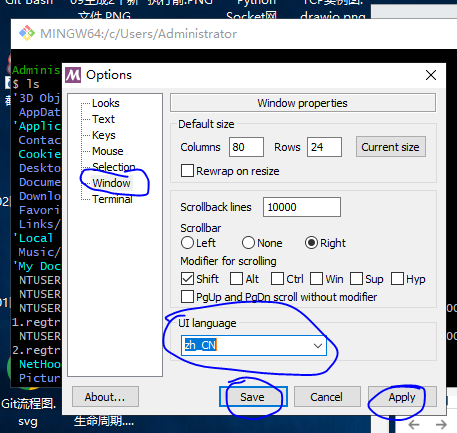The image size is (457, 433).
Task: Open the Text category
Action: (103, 119)
